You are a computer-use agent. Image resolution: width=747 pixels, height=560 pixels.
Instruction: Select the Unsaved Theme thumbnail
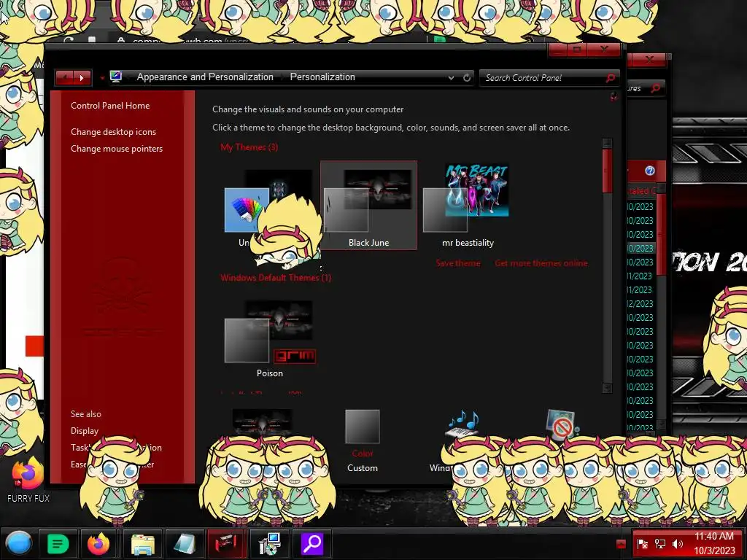(x=247, y=209)
